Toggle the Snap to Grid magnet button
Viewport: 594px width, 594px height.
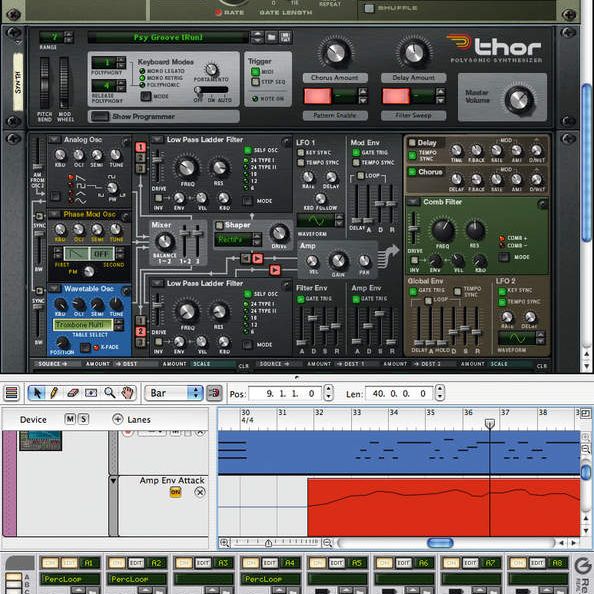214,393
